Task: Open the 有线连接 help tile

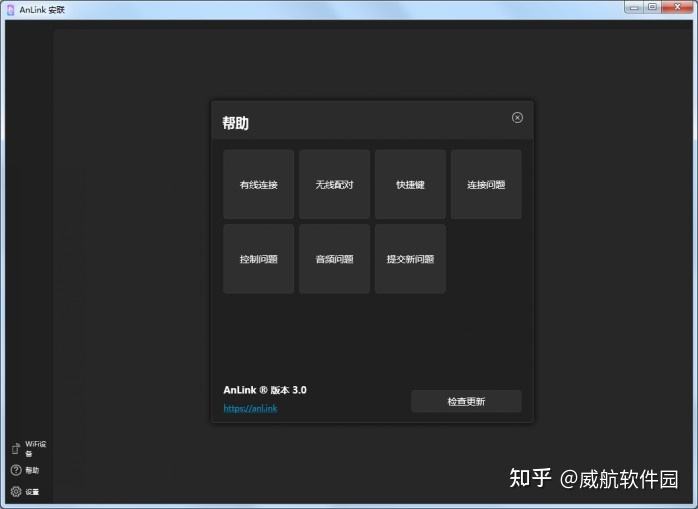Action: [x=259, y=184]
